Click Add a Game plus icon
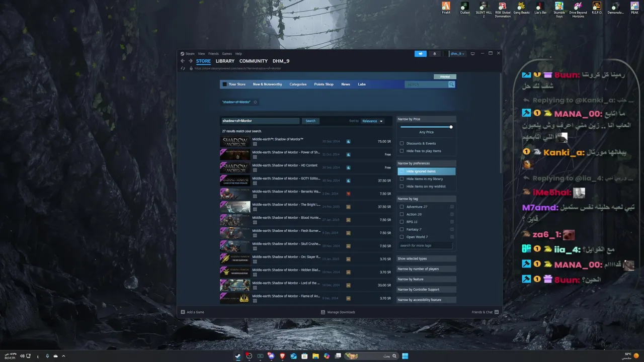Screen dimensions: 644x362 (183, 312)
